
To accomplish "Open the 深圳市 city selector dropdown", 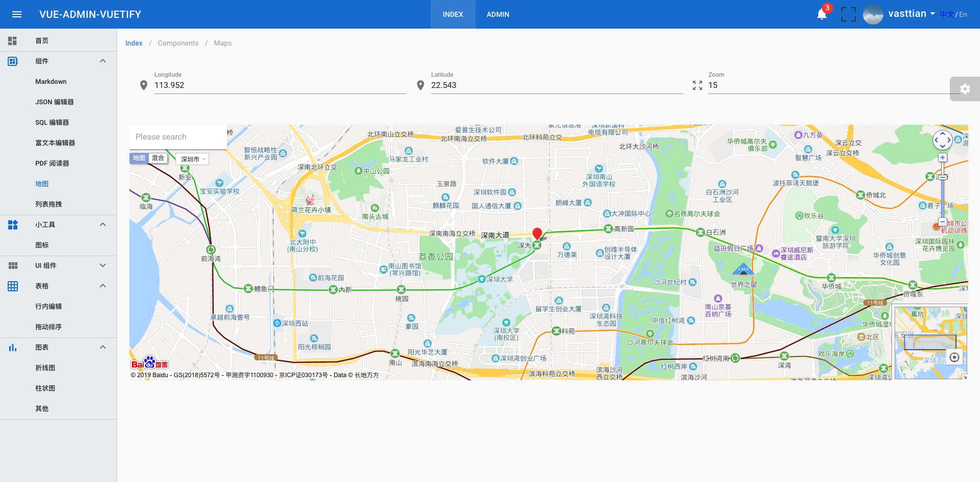I will click(192, 159).
